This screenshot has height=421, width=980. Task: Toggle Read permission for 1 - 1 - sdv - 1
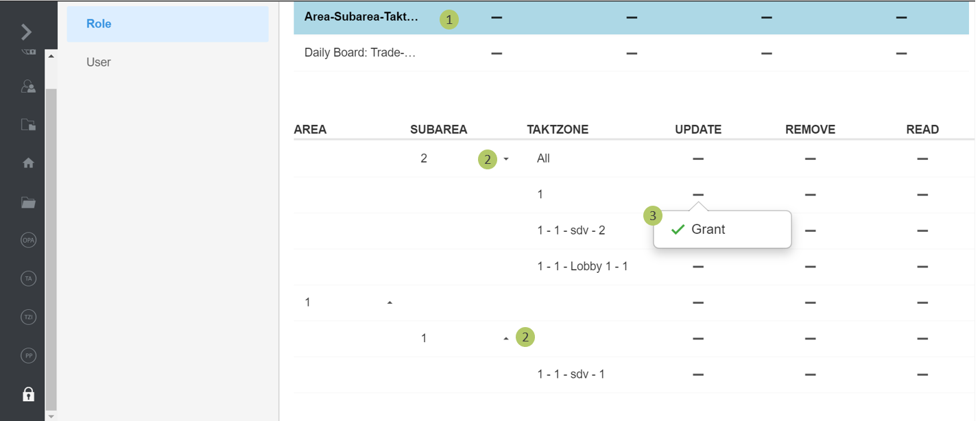click(922, 374)
